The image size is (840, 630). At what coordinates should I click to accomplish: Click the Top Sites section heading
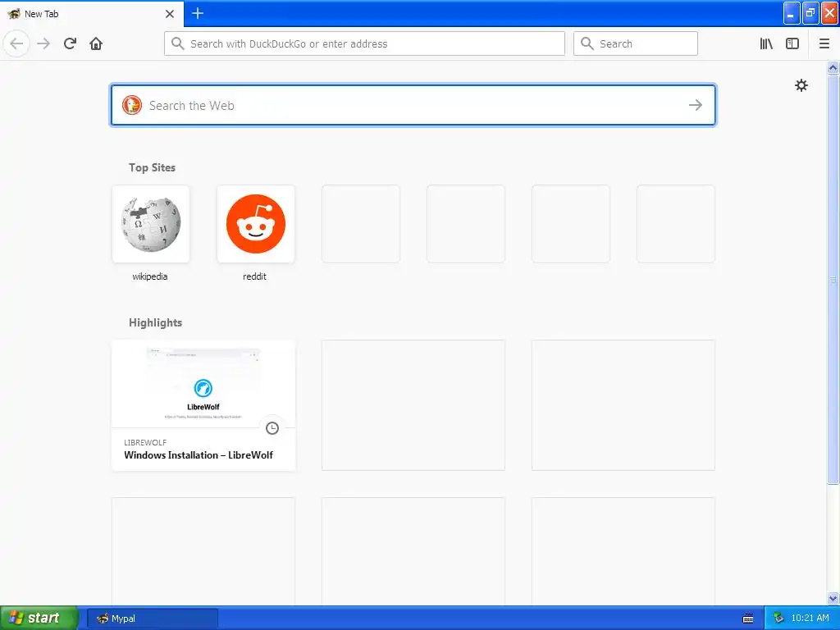[152, 167]
